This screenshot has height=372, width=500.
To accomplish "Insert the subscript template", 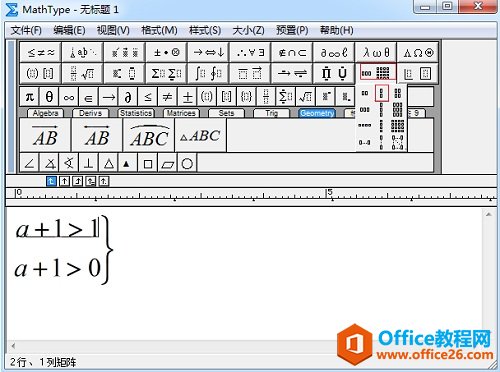I will point(345,97).
